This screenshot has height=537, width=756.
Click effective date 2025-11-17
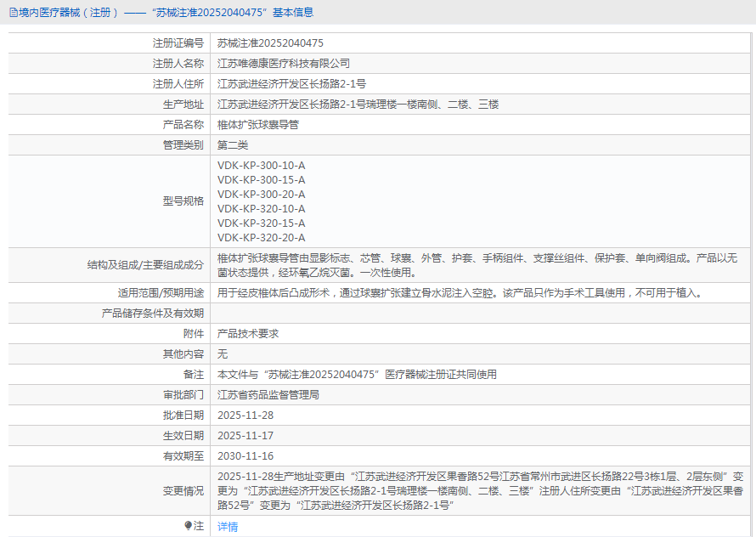click(x=245, y=436)
